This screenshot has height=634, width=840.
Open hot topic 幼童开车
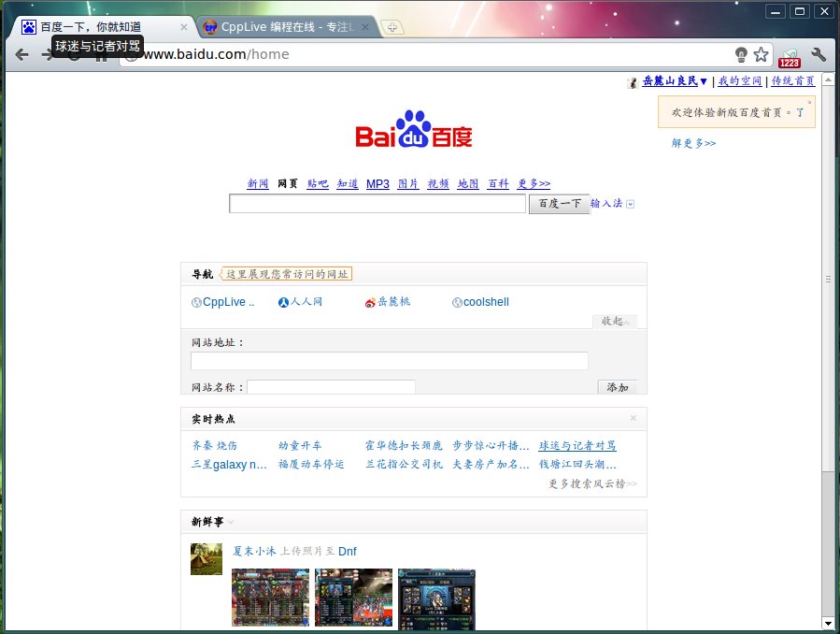pos(300,445)
